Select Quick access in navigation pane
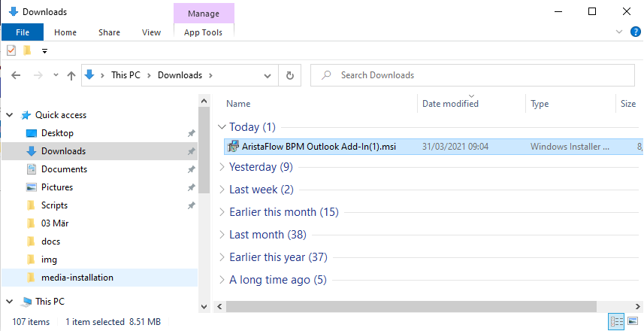Viewport: 644px width, 331px height. (x=61, y=115)
